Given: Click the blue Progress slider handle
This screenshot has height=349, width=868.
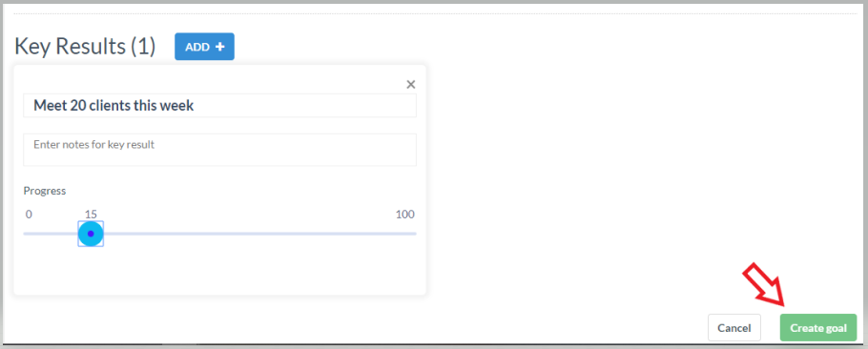Looking at the screenshot, I should coord(91,234).
